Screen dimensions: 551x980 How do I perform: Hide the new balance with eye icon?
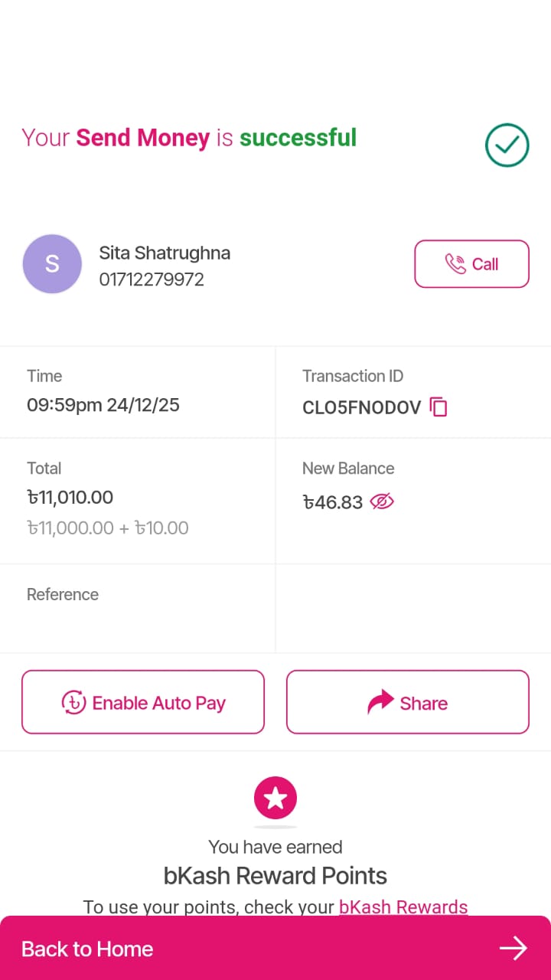coord(381,501)
